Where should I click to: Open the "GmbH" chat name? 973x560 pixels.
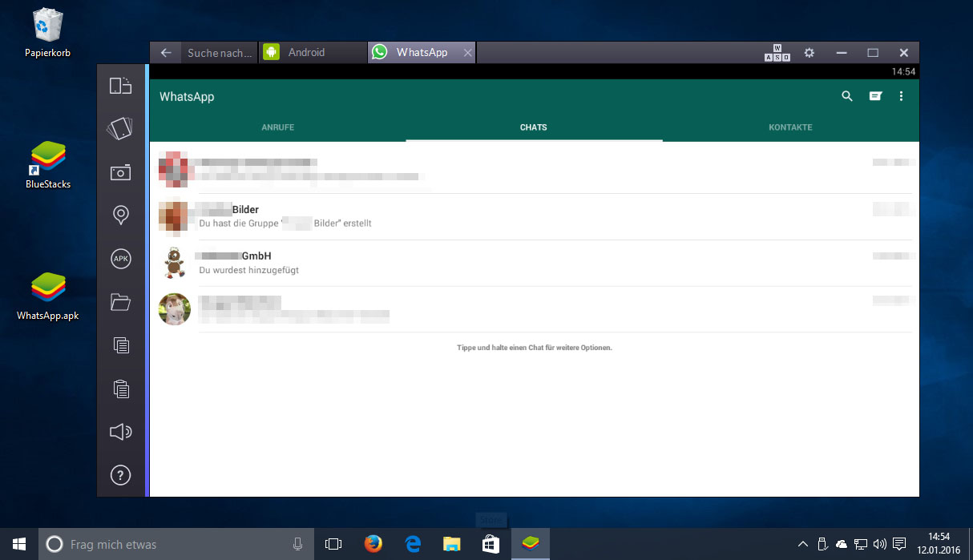[256, 256]
